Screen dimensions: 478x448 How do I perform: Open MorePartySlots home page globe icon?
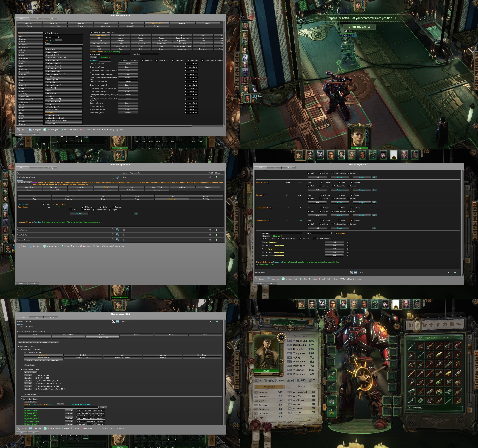pyautogui.click(x=117, y=235)
